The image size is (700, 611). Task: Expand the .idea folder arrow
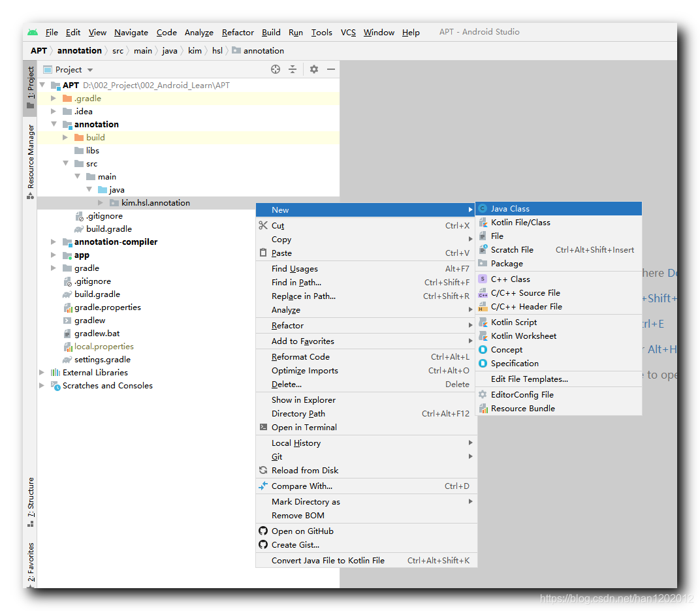[53, 111]
